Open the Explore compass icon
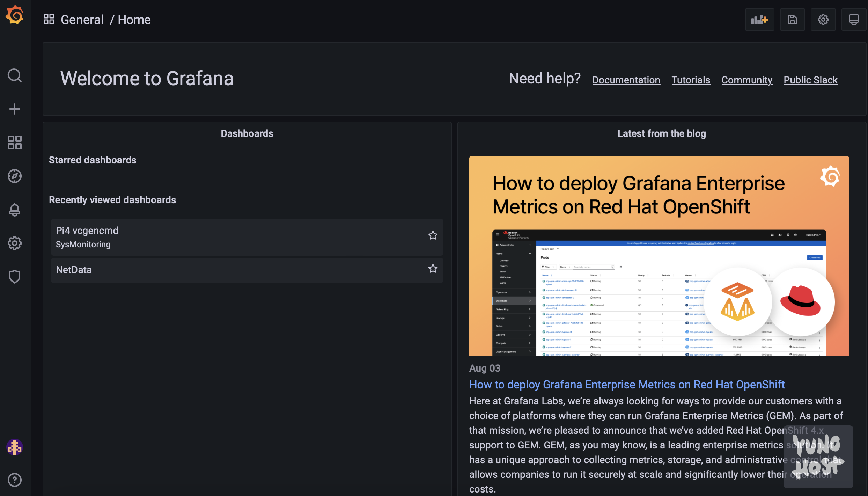The image size is (868, 496). [15, 176]
